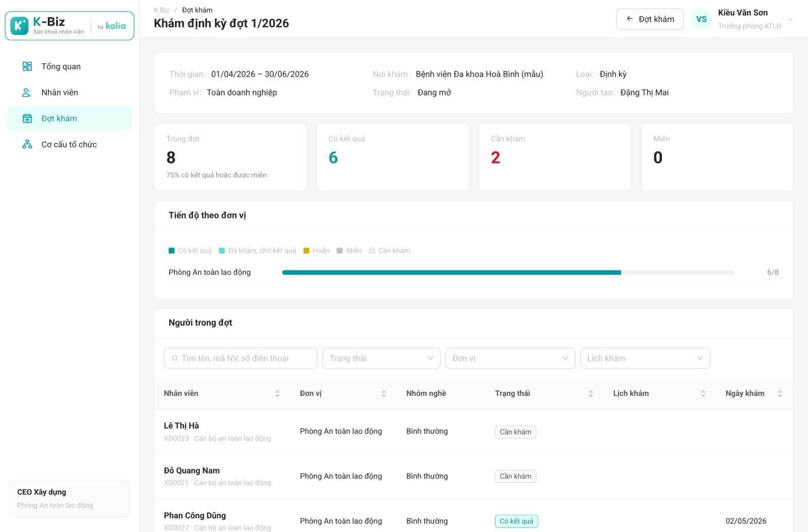The height and width of the screenshot is (532, 808).
Task: Click Cần khám tag for Lê Thị Hà
Action: (516, 432)
